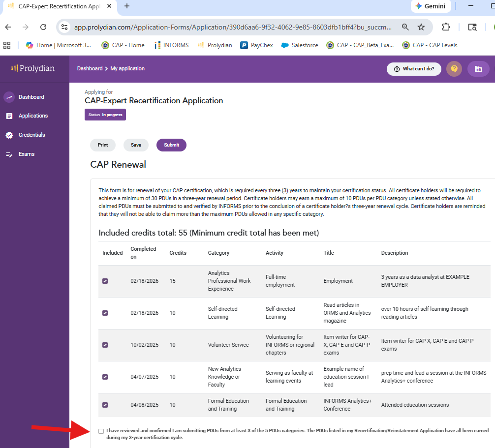
Task: Go to Applications in the sidebar
Action: 33,116
